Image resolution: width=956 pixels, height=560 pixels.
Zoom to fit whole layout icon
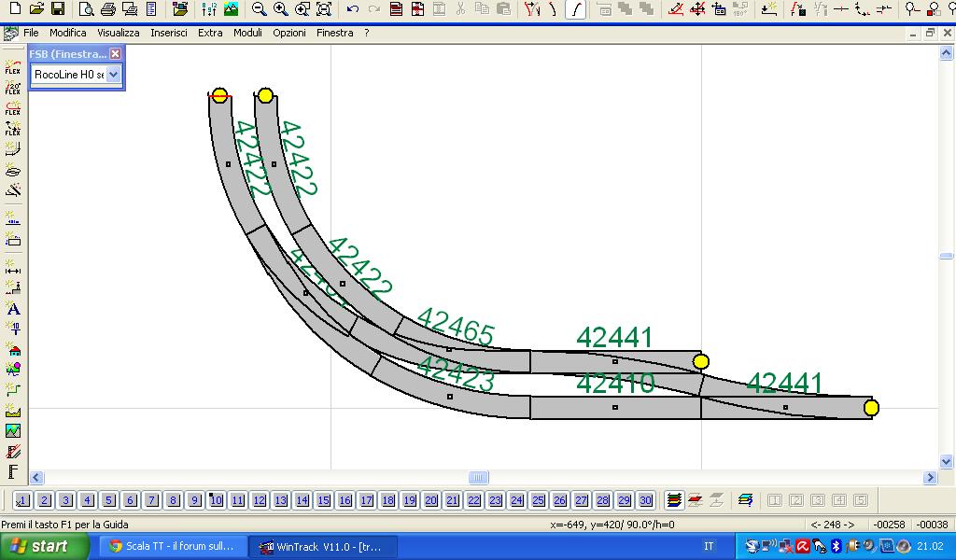[324, 8]
